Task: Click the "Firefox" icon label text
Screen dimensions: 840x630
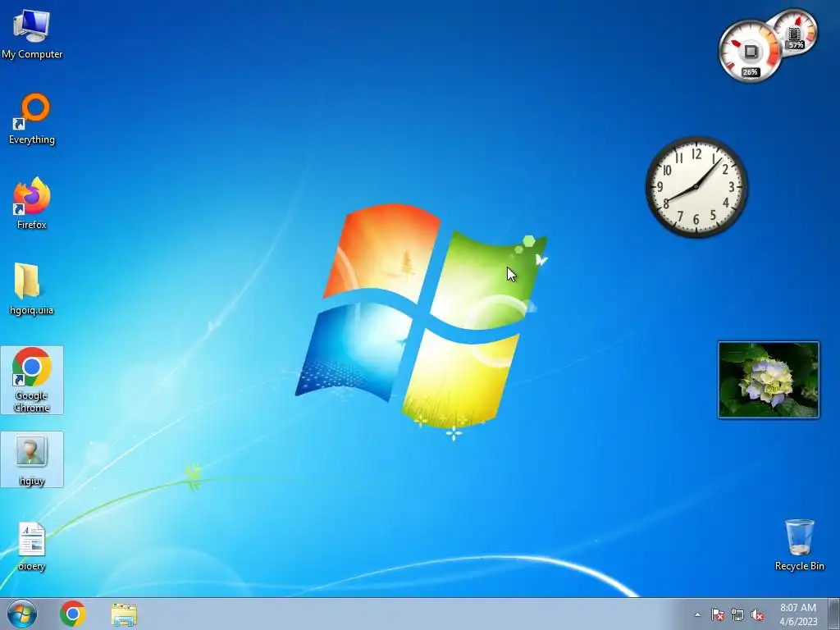Action: click(32, 225)
